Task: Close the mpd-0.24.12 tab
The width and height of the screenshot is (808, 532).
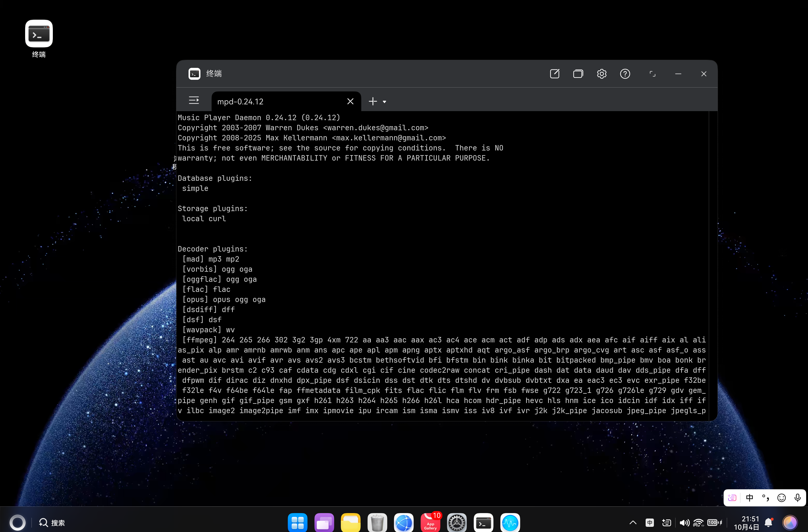Action: coord(350,101)
